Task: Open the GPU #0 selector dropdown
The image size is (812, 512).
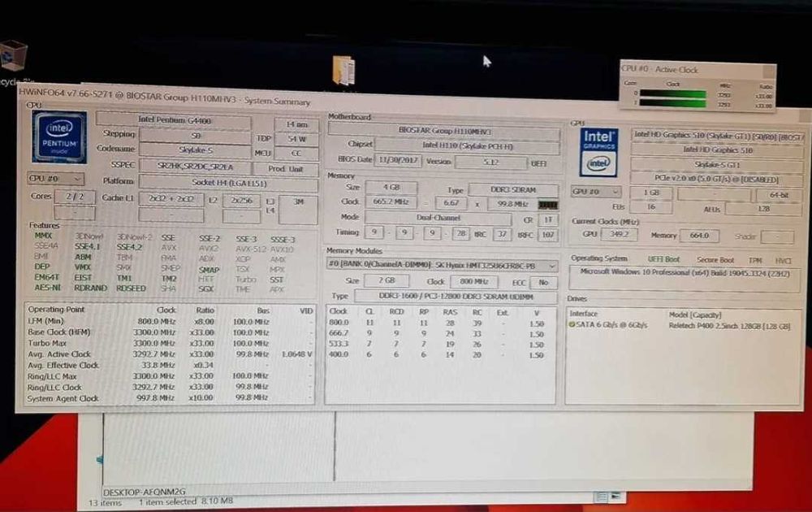Action: pos(595,192)
